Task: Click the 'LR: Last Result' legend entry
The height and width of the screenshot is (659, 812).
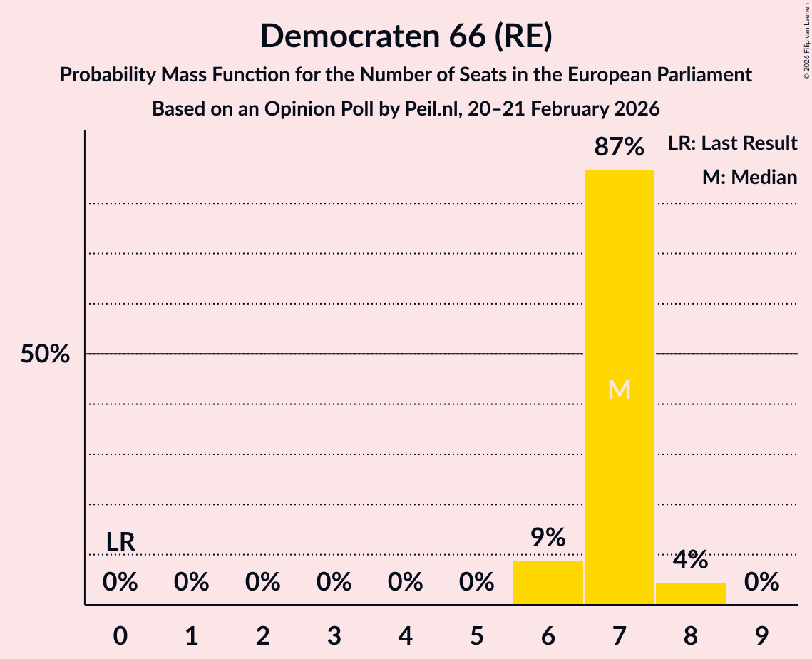Action: (x=732, y=143)
